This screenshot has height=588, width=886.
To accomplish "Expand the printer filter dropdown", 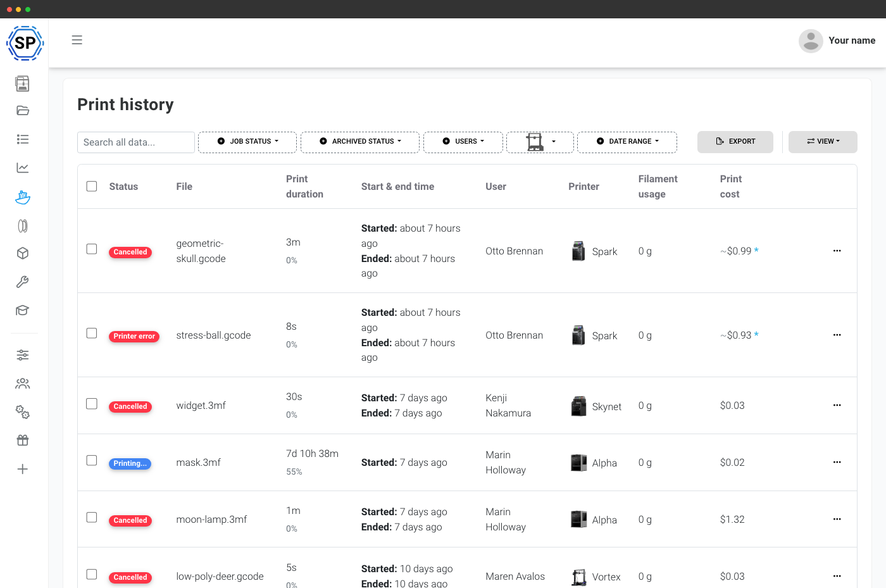I will (x=540, y=142).
